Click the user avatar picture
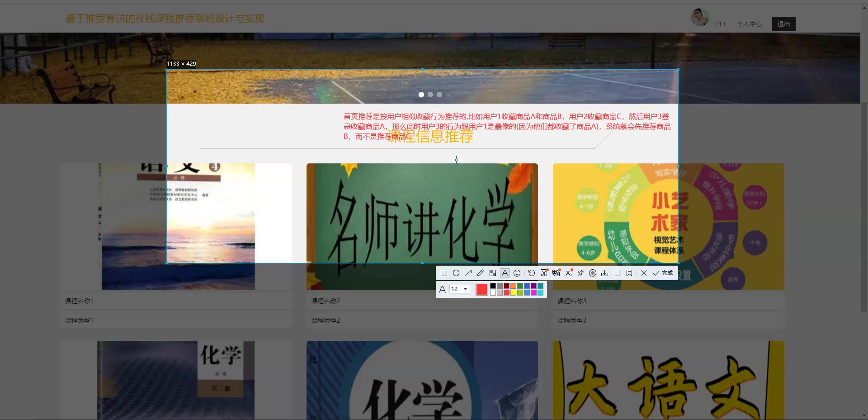This screenshot has height=420, width=868. click(x=700, y=17)
